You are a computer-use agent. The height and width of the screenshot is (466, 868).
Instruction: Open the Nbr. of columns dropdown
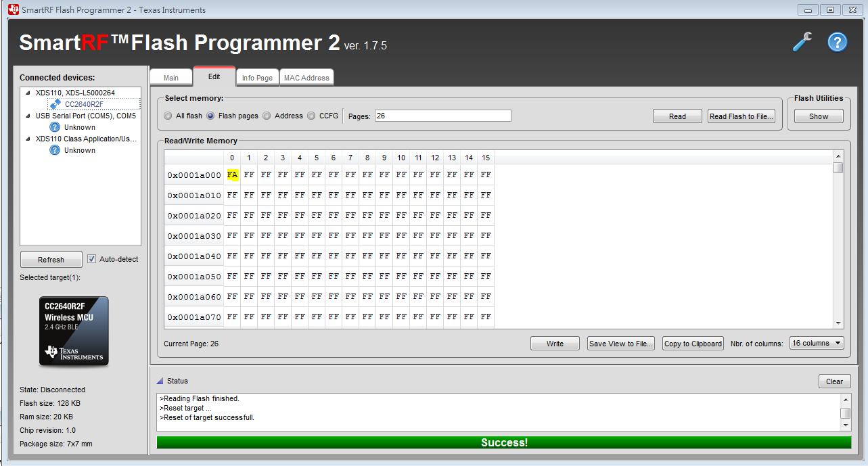coord(817,343)
